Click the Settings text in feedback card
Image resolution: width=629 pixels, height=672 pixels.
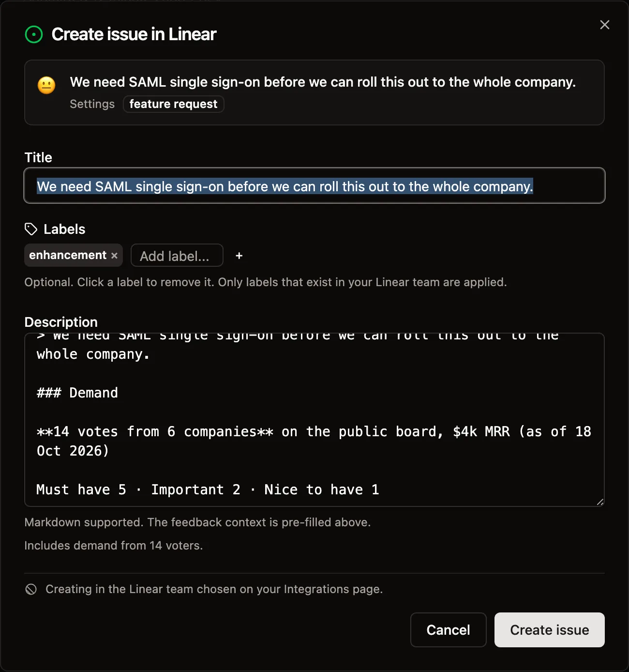[x=92, y=104]
